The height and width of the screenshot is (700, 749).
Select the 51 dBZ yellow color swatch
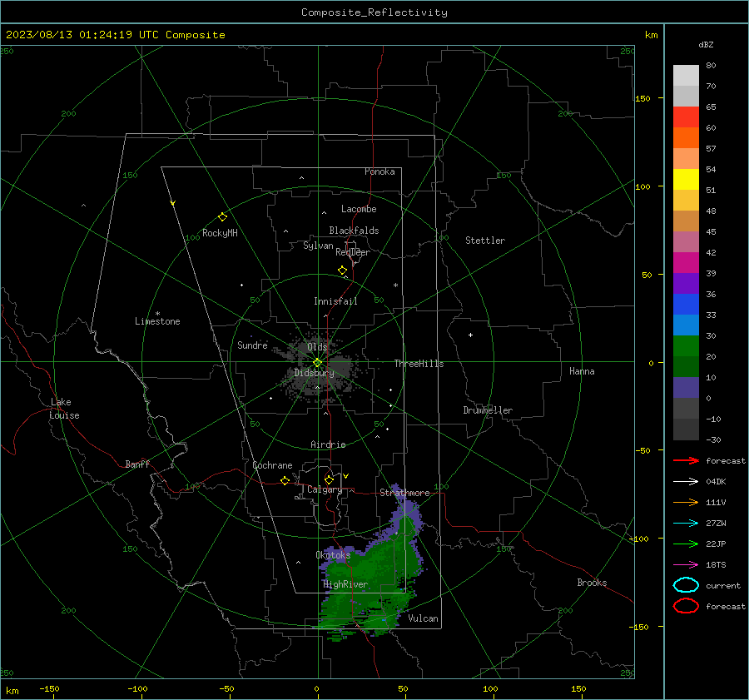[686, 180]
